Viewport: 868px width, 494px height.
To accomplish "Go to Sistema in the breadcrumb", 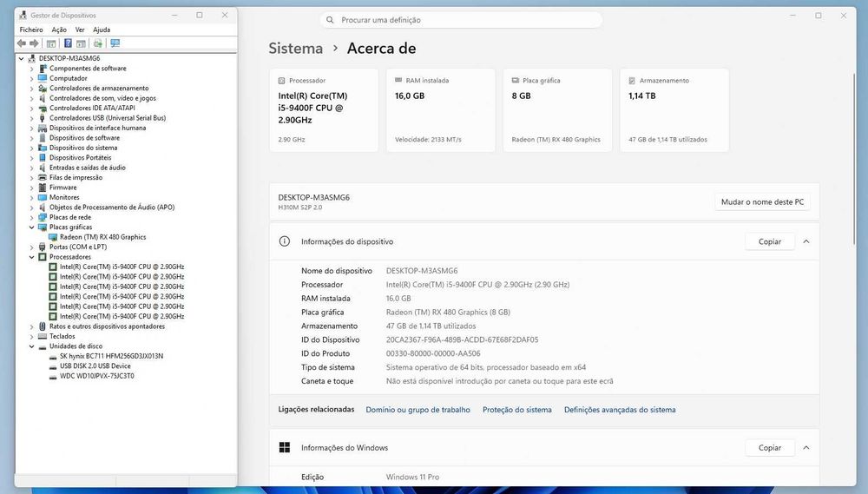I will point(296,49).
